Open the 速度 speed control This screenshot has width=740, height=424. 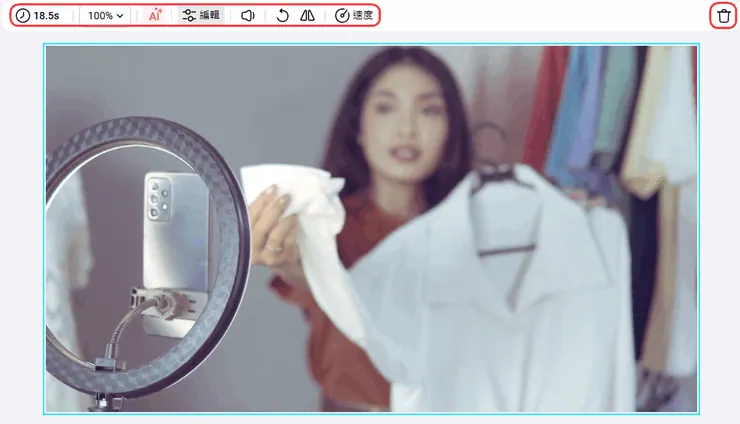[x=354, y=16]
